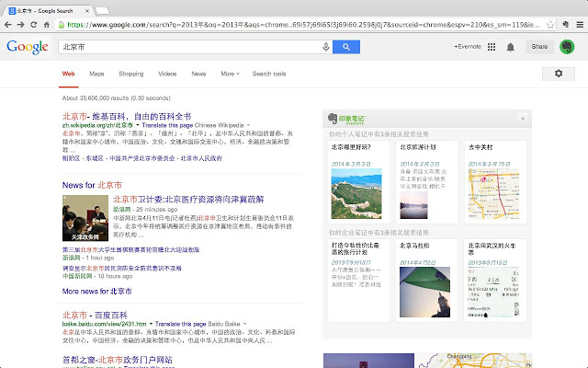Click the +Evernote profile link
Image resolution: width=588 pixels, height=368 pixels.
coord(468,47)
